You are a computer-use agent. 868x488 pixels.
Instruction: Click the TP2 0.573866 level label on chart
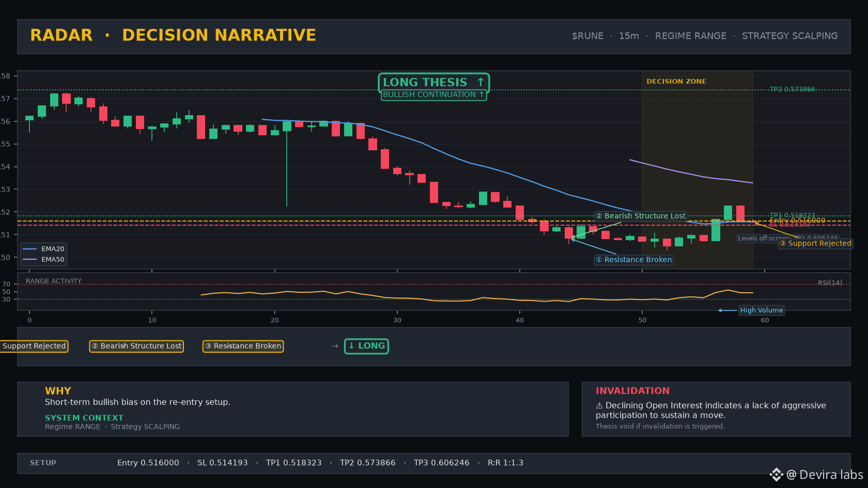[x=792, y=89]
